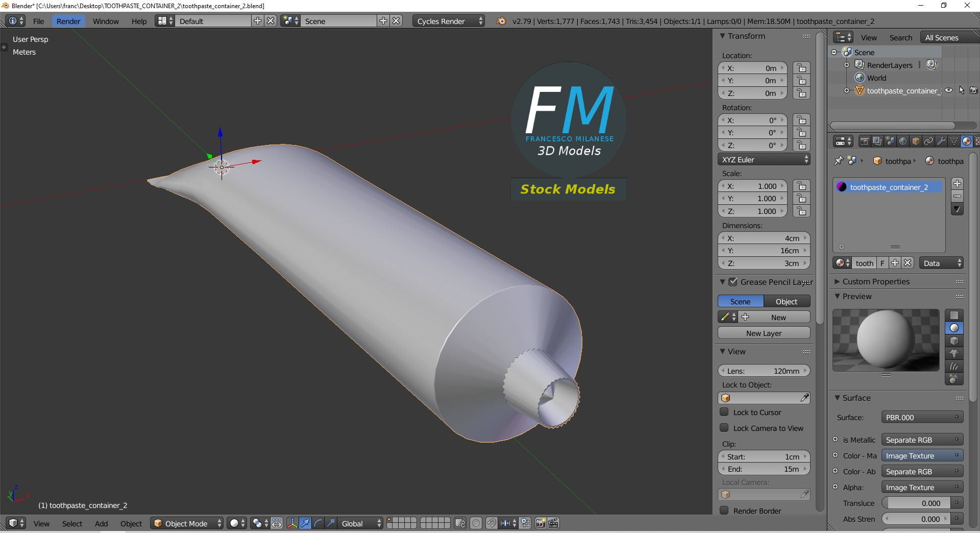This screenshot has width=980, height=533.
Task: Open the Help menu
Action: (x=139, y=21)
